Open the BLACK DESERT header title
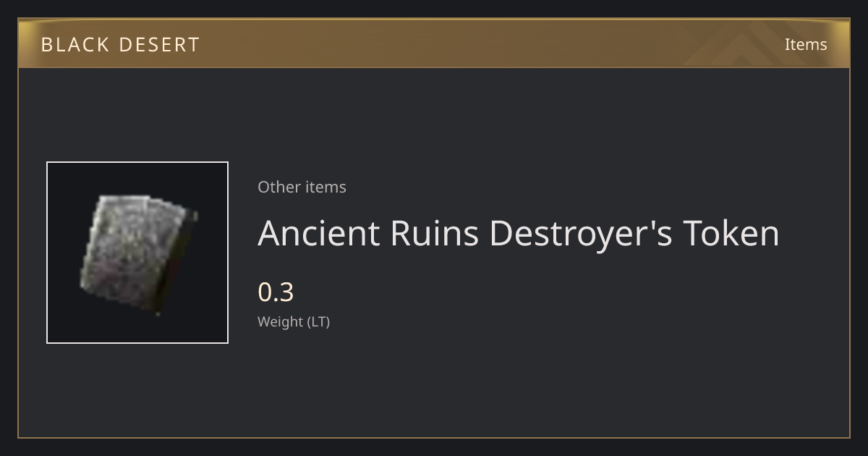 click(x=120, y=44)
